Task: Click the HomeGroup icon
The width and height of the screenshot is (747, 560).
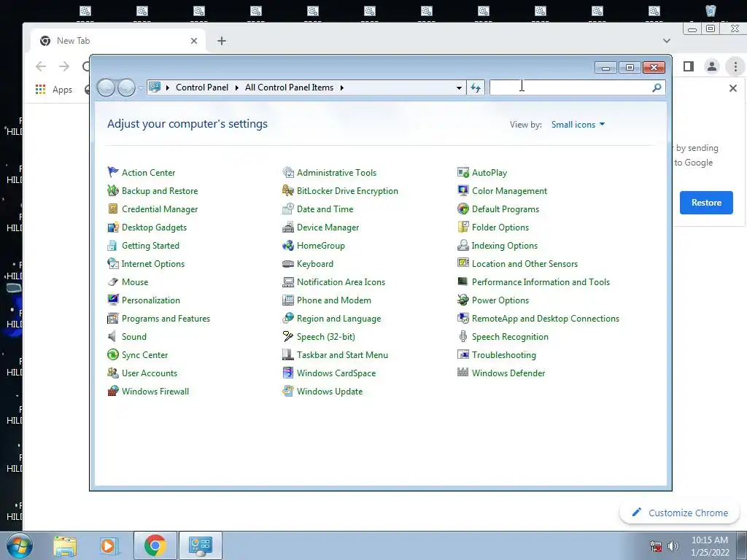Action: tap(288, 245)
